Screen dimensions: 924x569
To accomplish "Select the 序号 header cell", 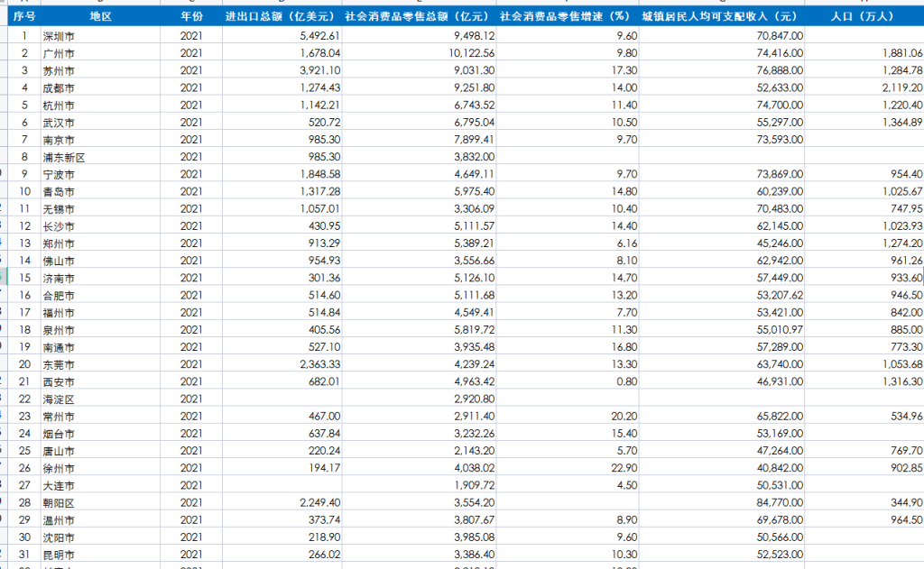I will pos(24,16).
